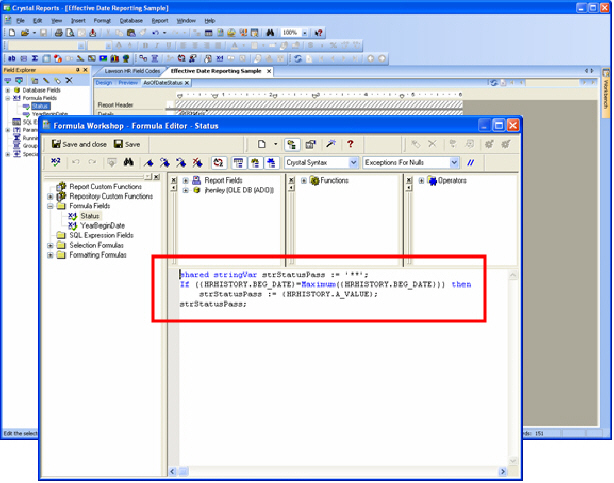Expand Repository Custom Functions node
614x483 pixels.
click(x=50, y=196)
